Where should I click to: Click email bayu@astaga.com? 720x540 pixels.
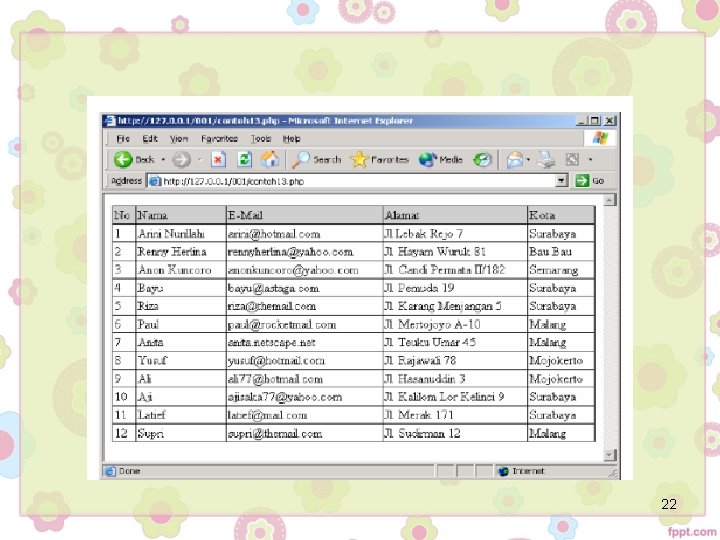click(x=274, y=288)
